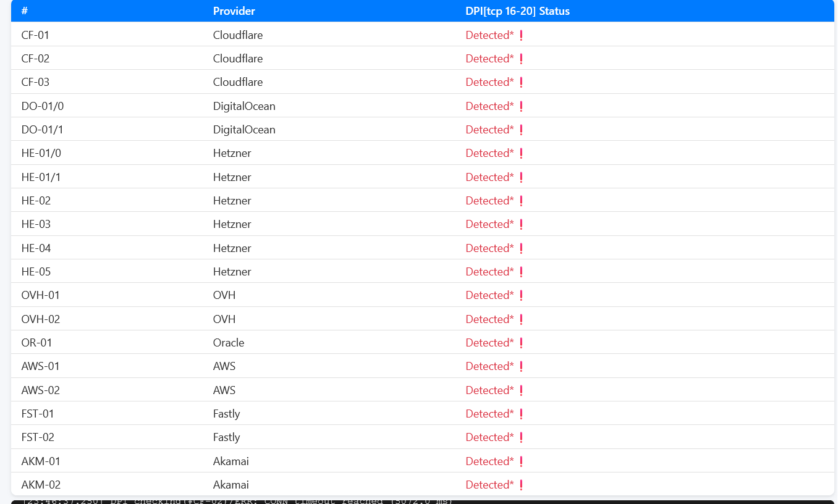
Task: Click the 'FST-01' identifier cell
Action: pos(38,414)
